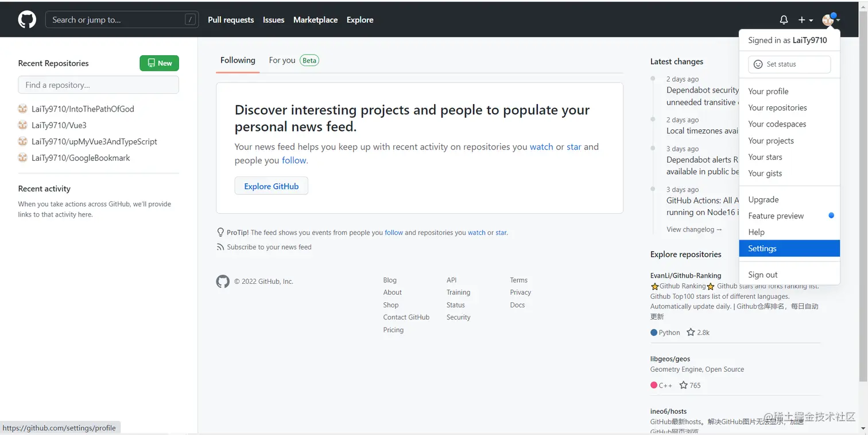Toggle the user avatar menu dropdown
868x435 pixels.
click(831, 20)
